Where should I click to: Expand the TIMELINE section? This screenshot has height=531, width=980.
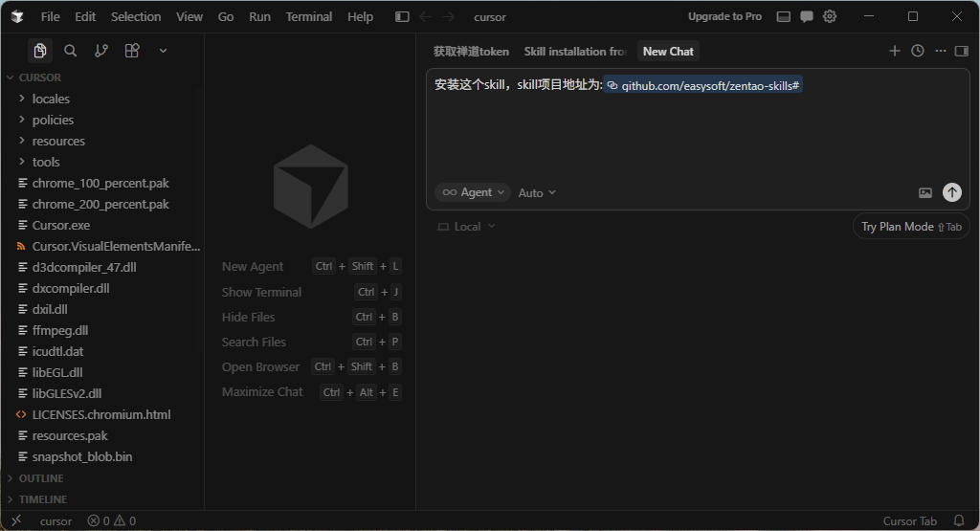pos(101,499)
